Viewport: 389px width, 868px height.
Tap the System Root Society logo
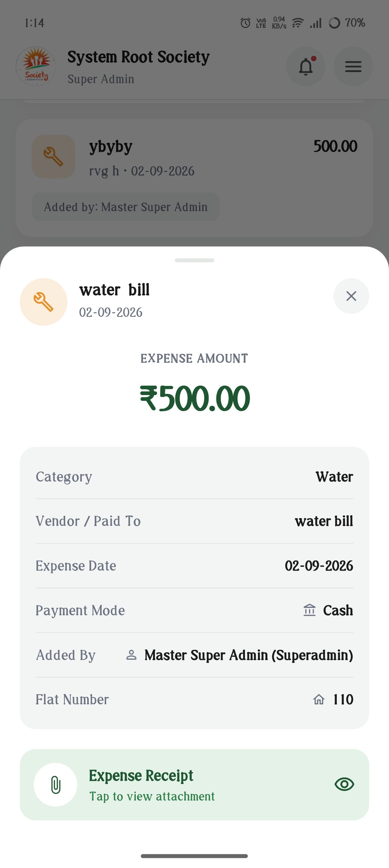point(36,66)
